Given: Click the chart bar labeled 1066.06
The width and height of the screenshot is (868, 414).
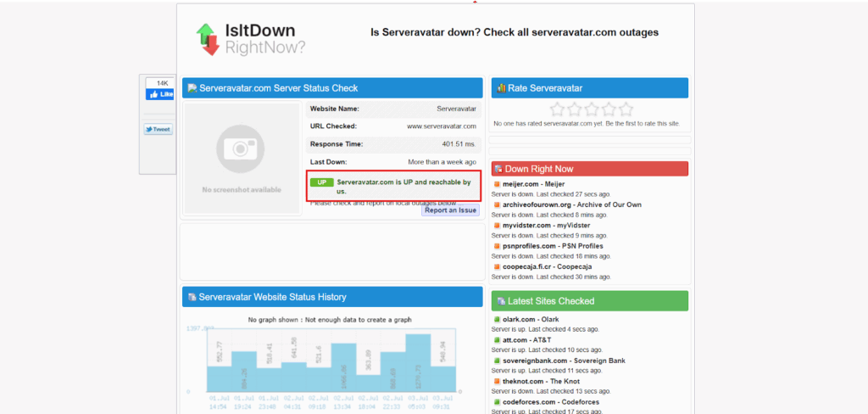Looking at the screenshot, I should coord(344,367).
